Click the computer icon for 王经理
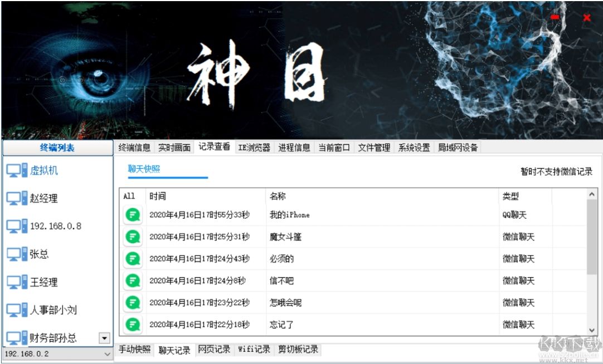The width and height of the screenshot is (603, 364). [x=17, y=282]
